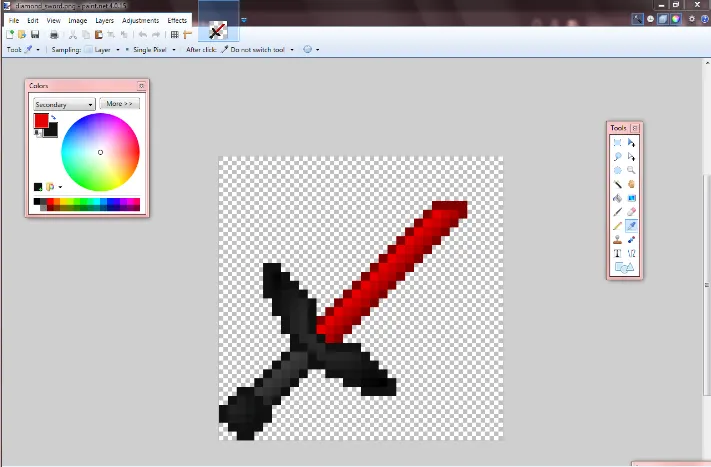Select the Rectangle Select tool

[x=617, y=143]
